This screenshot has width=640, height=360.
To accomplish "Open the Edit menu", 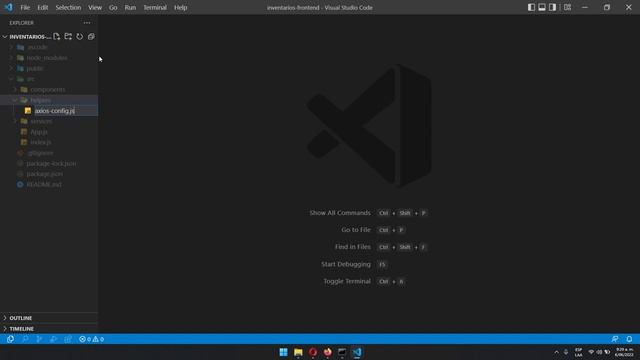I will [x=42, y=7].
